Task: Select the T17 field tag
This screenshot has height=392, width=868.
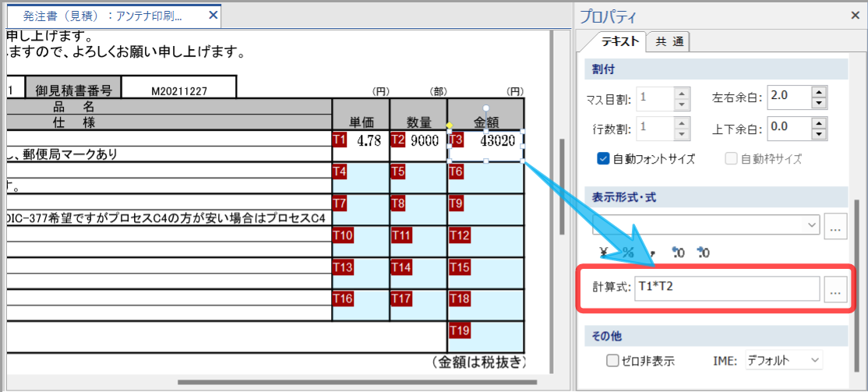Action: pos(401,299)
